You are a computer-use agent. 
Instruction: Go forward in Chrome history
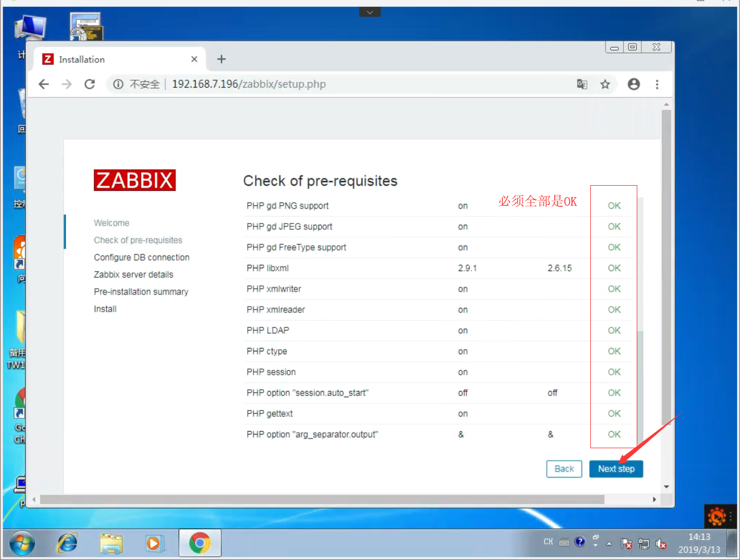(x=67, y=84)
